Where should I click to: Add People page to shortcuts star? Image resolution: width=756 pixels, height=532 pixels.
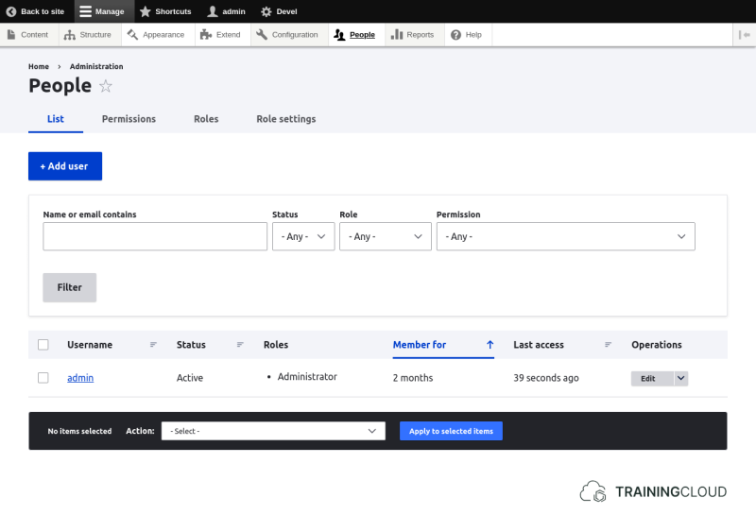(x=106, y=86)
